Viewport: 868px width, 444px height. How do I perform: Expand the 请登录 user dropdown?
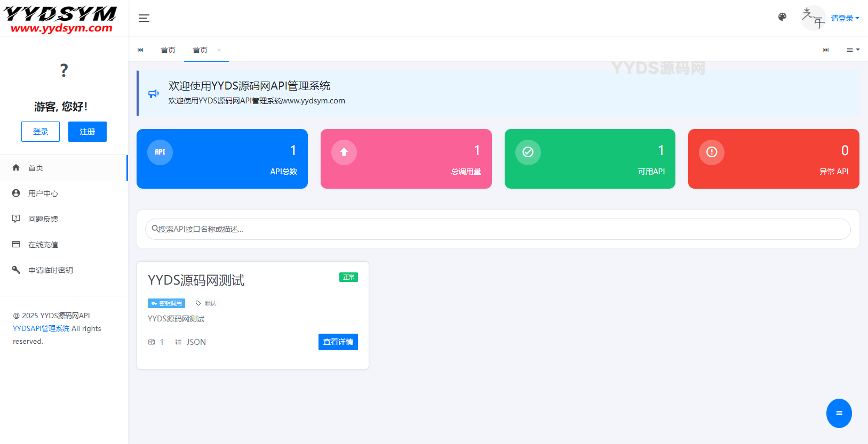tap(845, 18)
